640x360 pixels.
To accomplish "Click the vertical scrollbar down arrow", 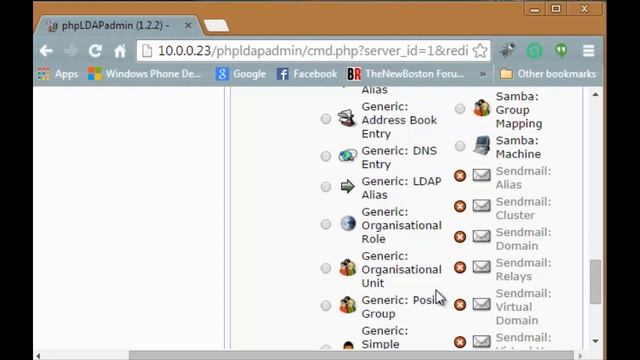I will (x=595, y=341).
